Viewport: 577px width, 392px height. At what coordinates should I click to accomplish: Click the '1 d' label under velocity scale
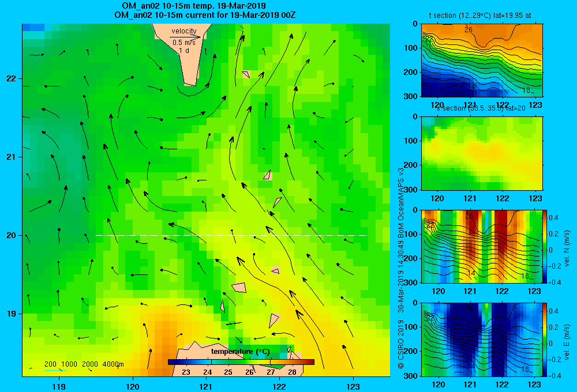[x=184, y=50]
